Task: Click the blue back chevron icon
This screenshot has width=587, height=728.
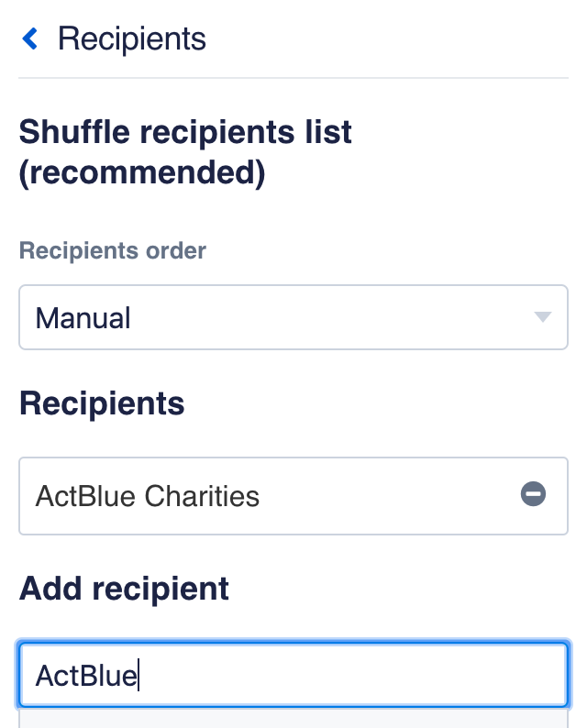Action: [31, 39]
